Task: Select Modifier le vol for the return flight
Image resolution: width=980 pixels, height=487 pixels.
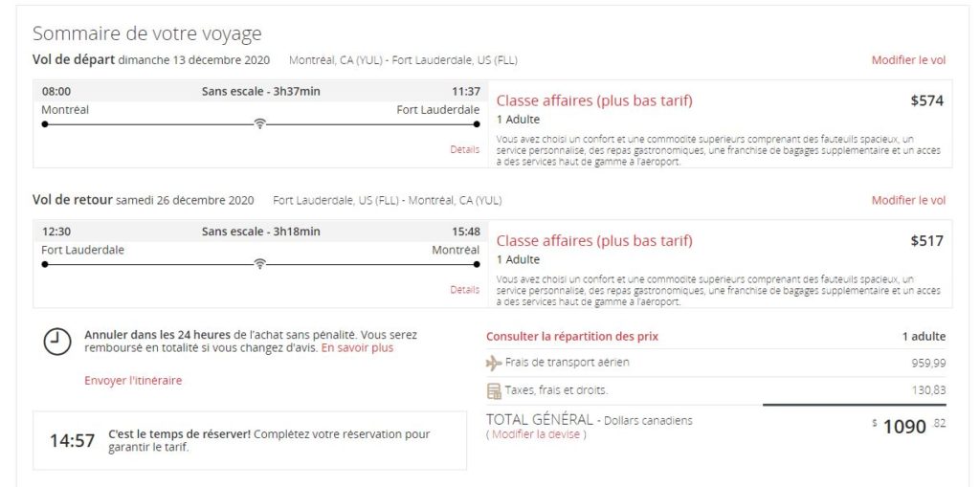Action: (x=908, y=201)
